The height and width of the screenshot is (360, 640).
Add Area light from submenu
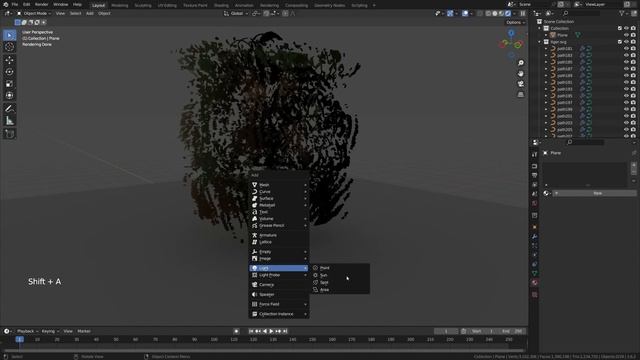point(340,290)
